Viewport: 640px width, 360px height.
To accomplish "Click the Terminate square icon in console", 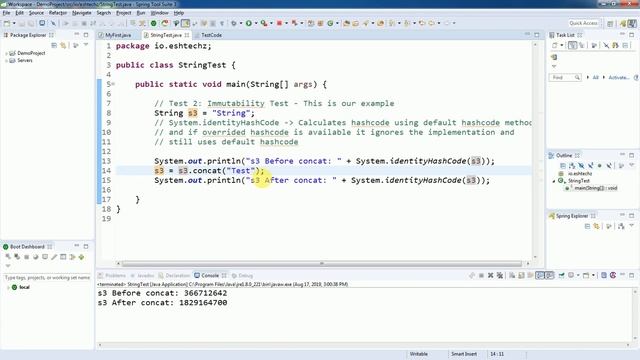I will (481, 276).
